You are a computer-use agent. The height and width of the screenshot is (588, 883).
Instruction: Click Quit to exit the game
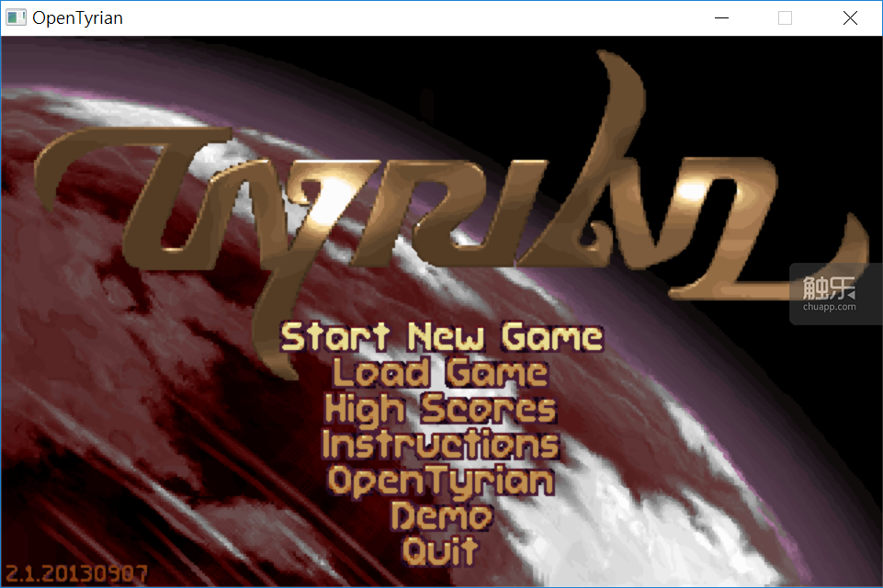click(440, 551)
